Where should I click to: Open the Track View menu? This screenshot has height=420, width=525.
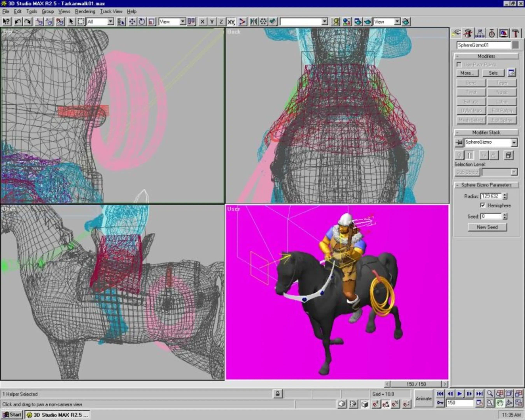pyautogui.click(x=111, y=11)
